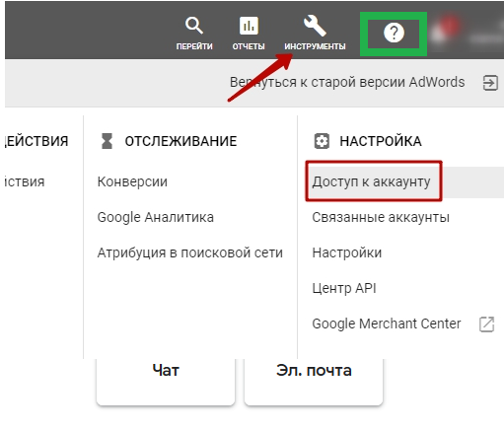
Task: Click the Эл. почта contact card
Action: pyautogui.click(x=314, y=382)
